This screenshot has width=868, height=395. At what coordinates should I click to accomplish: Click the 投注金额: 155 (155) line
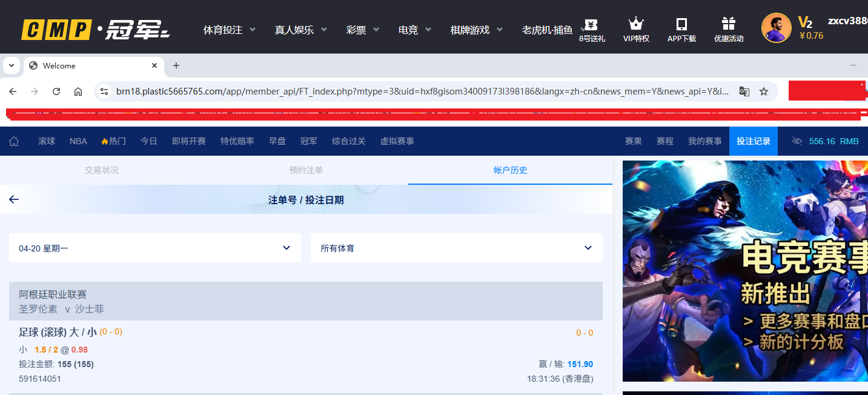click(56, 364)
